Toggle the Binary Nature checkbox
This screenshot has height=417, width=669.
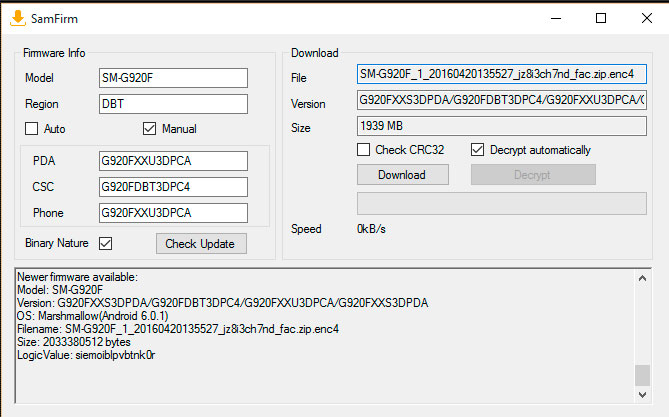point(105,243)
